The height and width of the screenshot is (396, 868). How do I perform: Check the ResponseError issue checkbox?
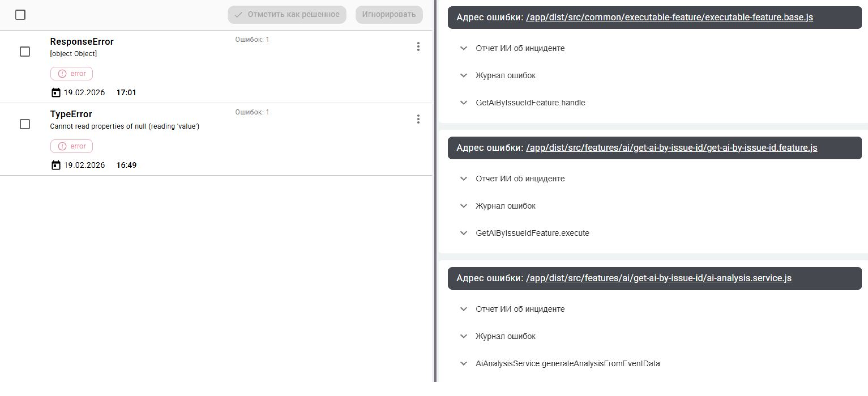[x=25, y=52]
